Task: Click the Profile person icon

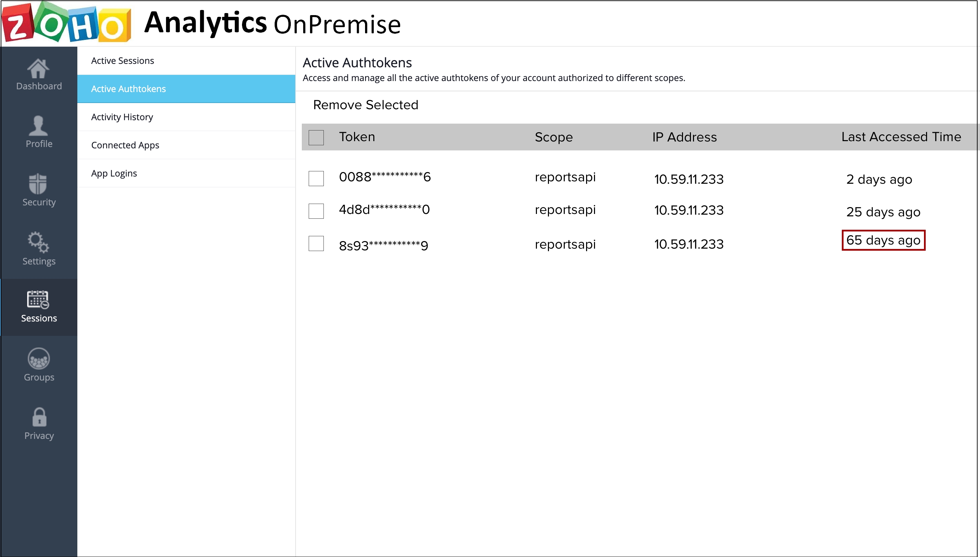Action: coord(38,126)
